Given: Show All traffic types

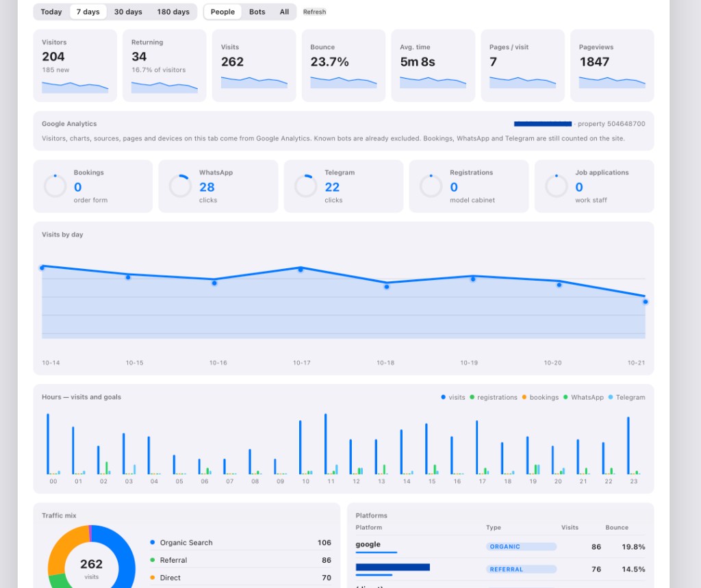Looking at the screenshot, I should pos(284,12).
